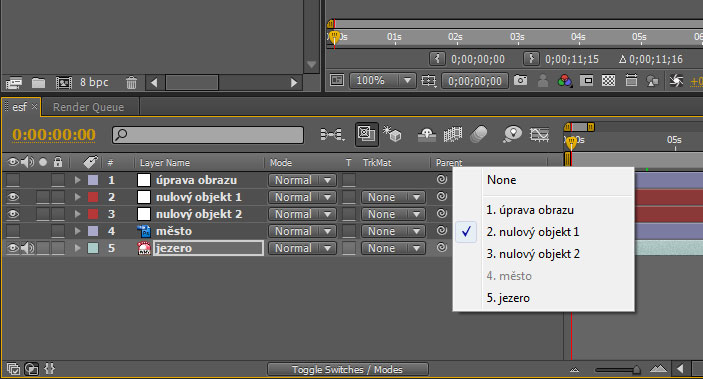
Task: Click the Toggle Switches / Modes button
Action: coord(347,370)
